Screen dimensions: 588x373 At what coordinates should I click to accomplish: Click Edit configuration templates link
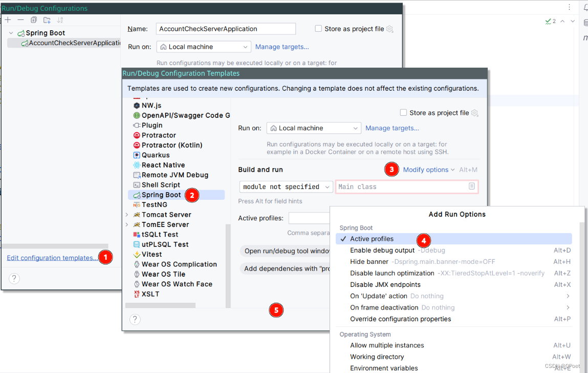coord(53,258)
